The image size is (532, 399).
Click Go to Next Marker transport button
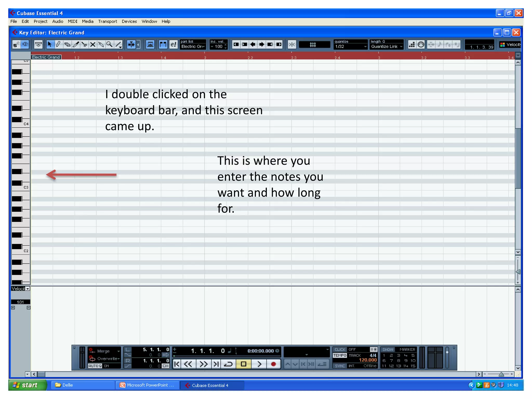click(216, 364)
